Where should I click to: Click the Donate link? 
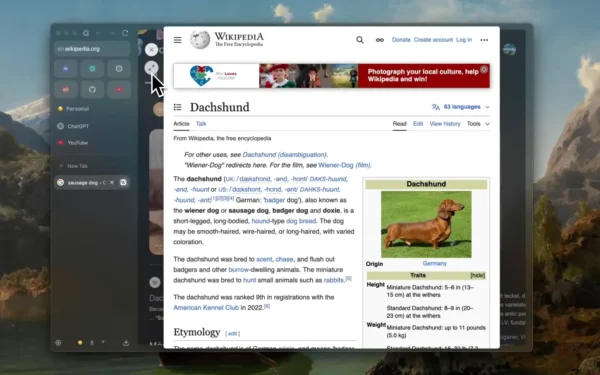401,40
